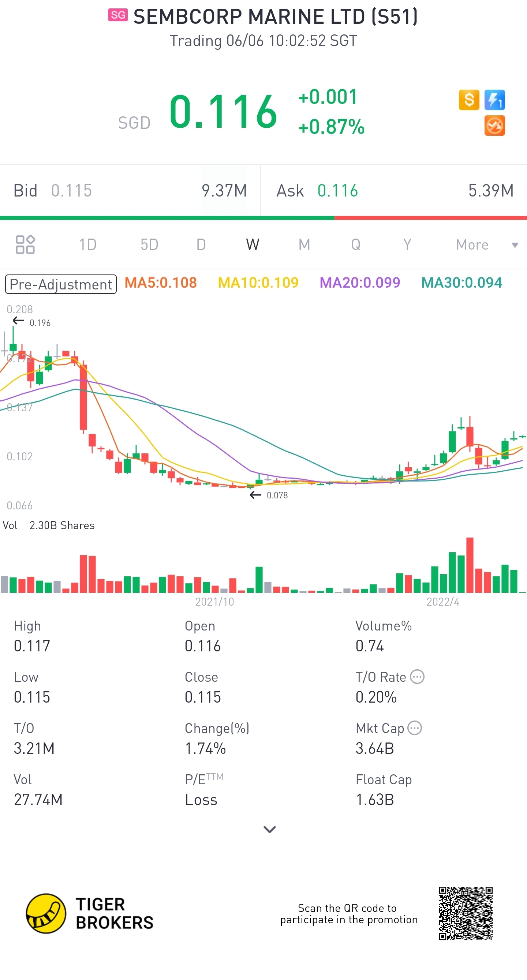Viewport: 527px width, 980px height.
Task: Tap the +0.87% change value
Action: (332, 127)
